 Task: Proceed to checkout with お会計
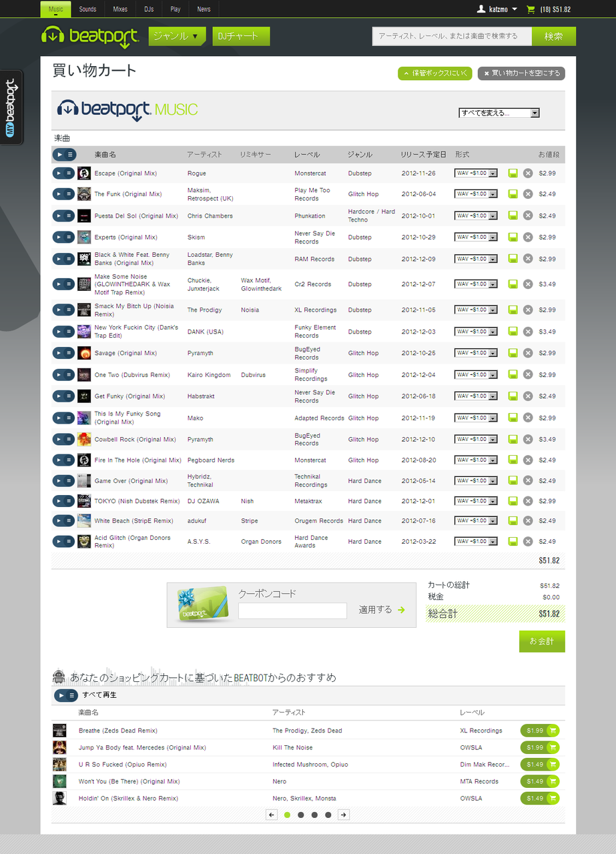pyautogui.click(x=542, y=641)
